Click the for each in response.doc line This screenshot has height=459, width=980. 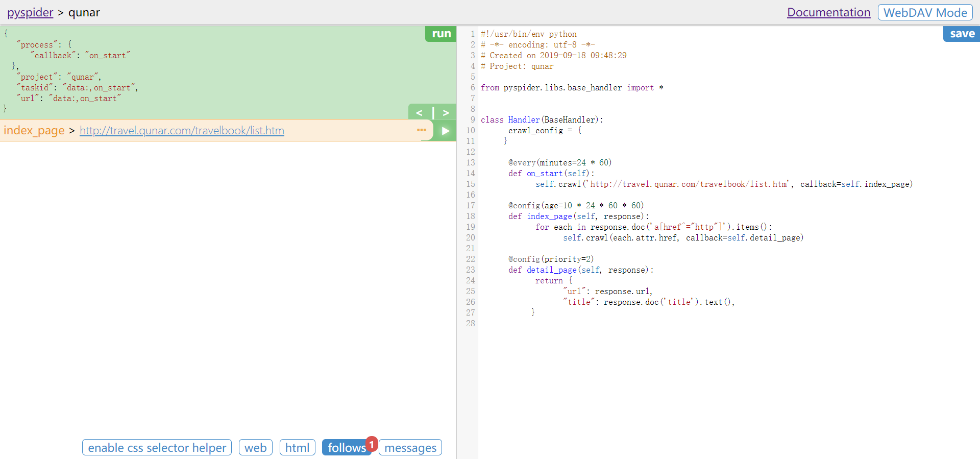click(x=654, y=227)
